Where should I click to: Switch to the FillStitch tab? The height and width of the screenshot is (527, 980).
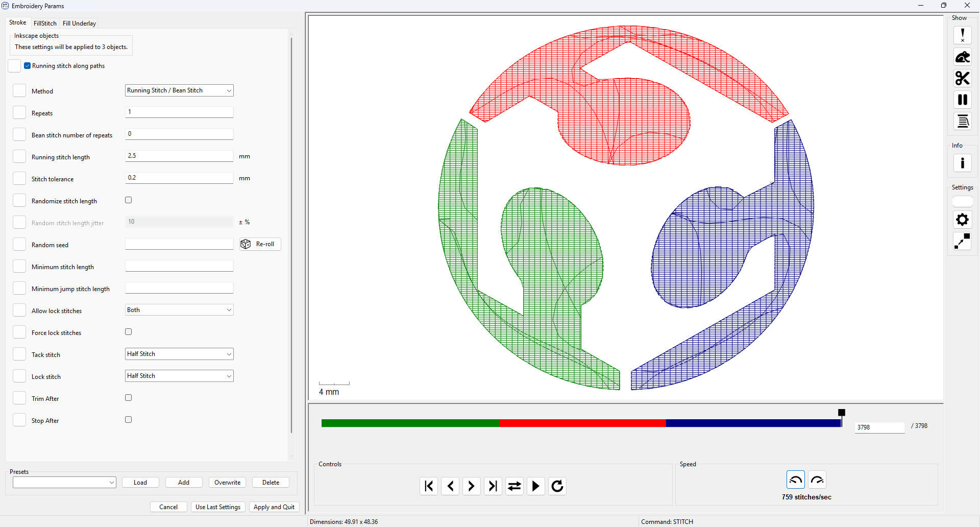(45, 23)
